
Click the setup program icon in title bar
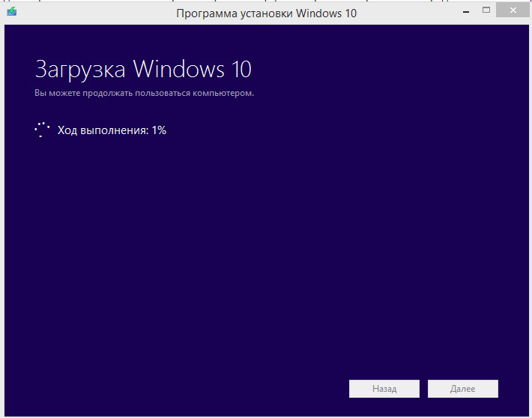click(x=12, y=11)
